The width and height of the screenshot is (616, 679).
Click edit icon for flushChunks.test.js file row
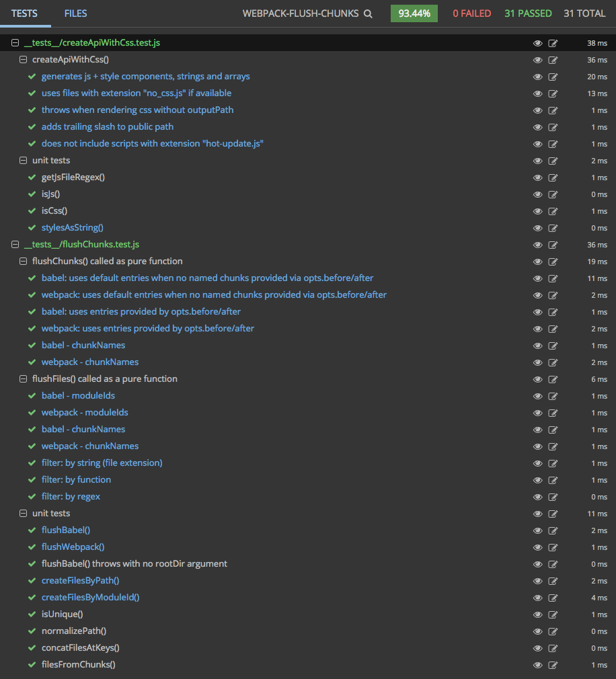[553, 245]
